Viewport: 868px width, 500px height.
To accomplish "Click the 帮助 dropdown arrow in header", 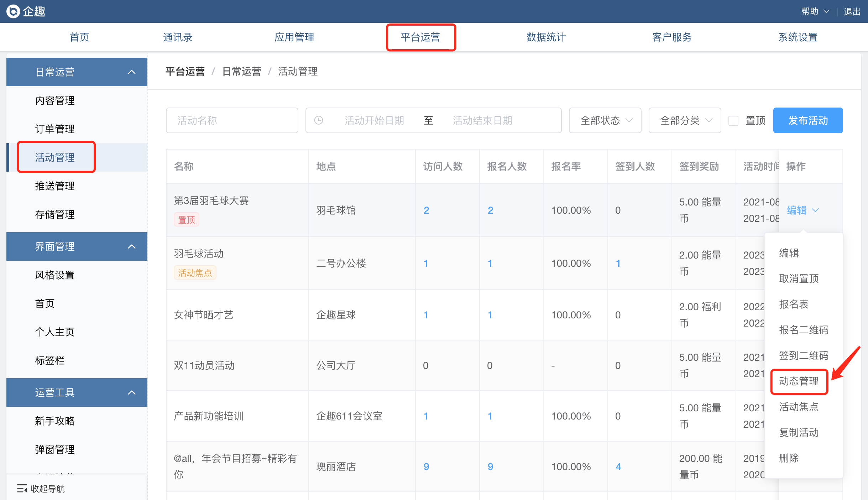I will [826, 12].
